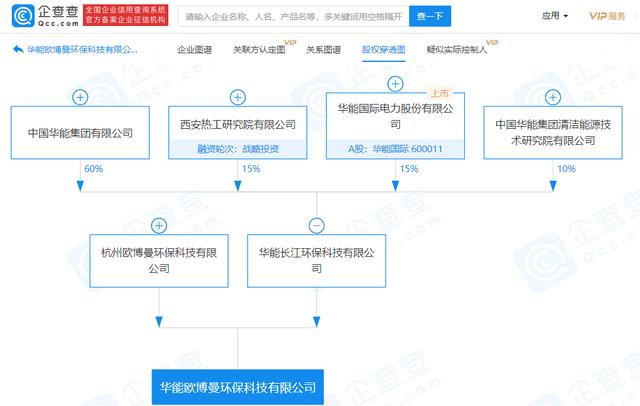
Task: Click the red 全国企业信用查询系统 banner
Action: point(125,16)
